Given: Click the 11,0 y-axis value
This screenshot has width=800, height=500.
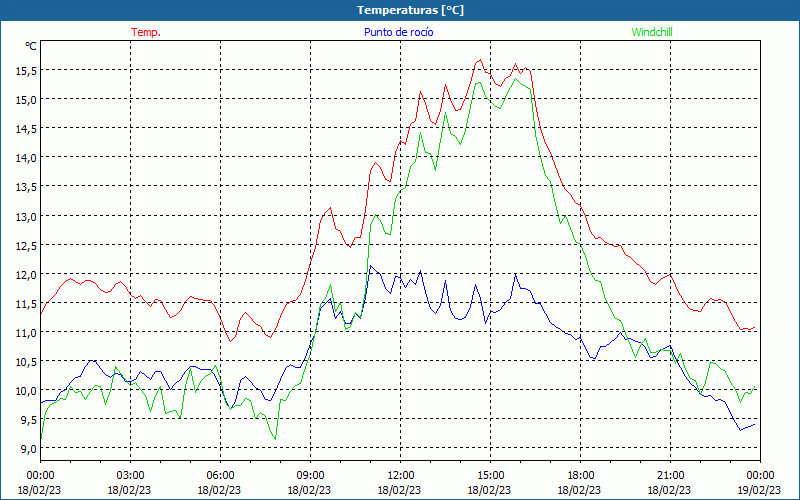Looking at the screenshot, I should [x=26, y=333].
